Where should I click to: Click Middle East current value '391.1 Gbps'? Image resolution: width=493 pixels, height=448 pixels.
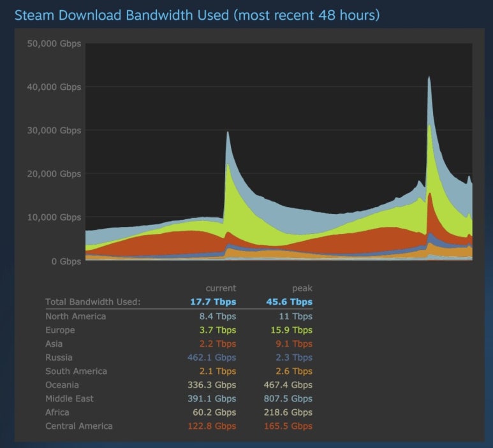212,399
